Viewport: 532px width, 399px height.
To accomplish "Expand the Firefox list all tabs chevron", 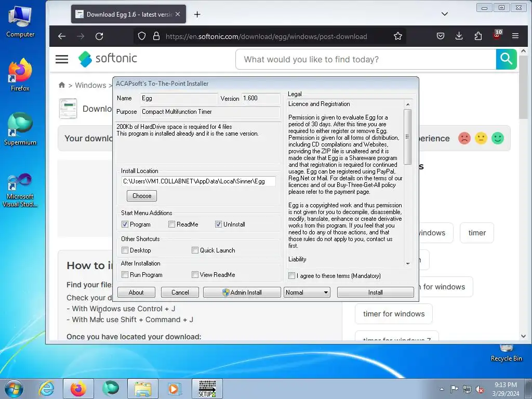I will click(445, 14).
